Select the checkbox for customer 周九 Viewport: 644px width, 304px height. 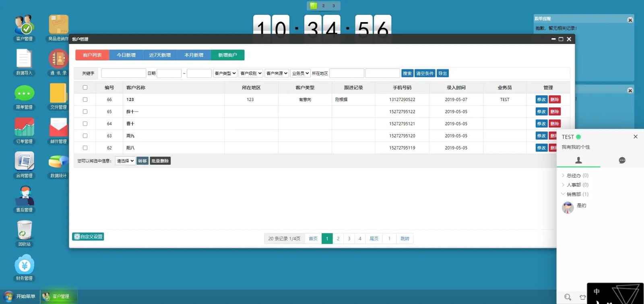(x=85, y=136)
